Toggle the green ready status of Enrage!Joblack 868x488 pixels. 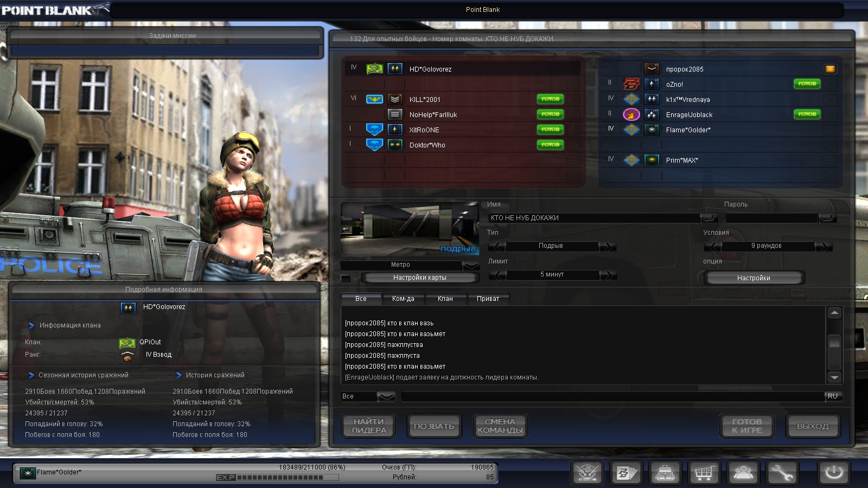[x=807, y=114]
